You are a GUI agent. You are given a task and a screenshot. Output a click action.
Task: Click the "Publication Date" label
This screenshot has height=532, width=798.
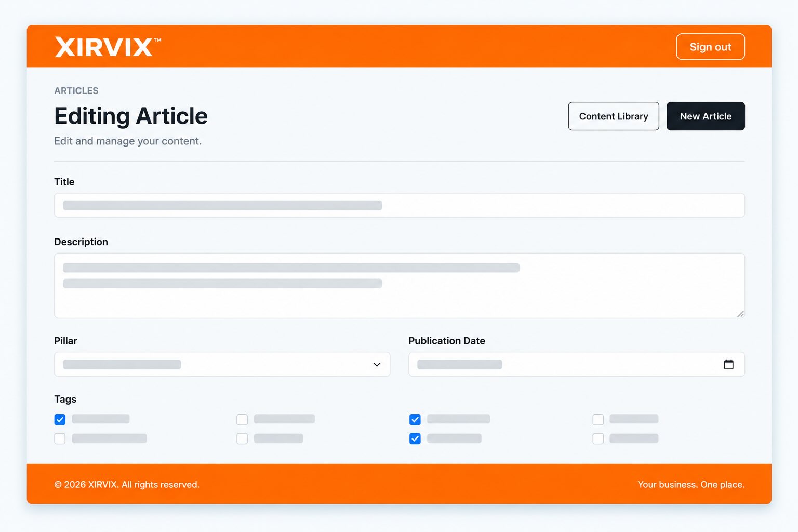point(447,341)
